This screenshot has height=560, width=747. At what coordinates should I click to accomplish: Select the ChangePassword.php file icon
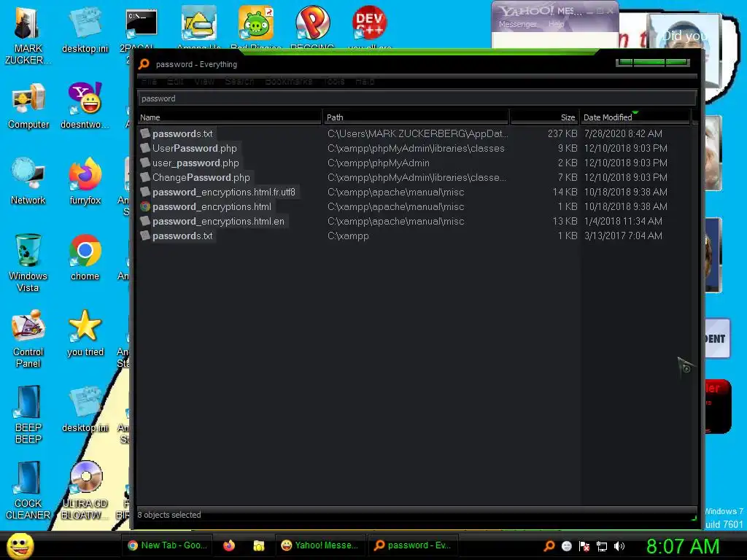(x=145, y=178)
